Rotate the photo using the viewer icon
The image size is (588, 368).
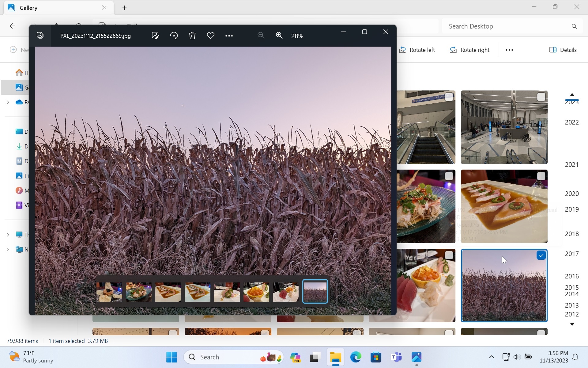pyautogui.click(x=174, y=36)
